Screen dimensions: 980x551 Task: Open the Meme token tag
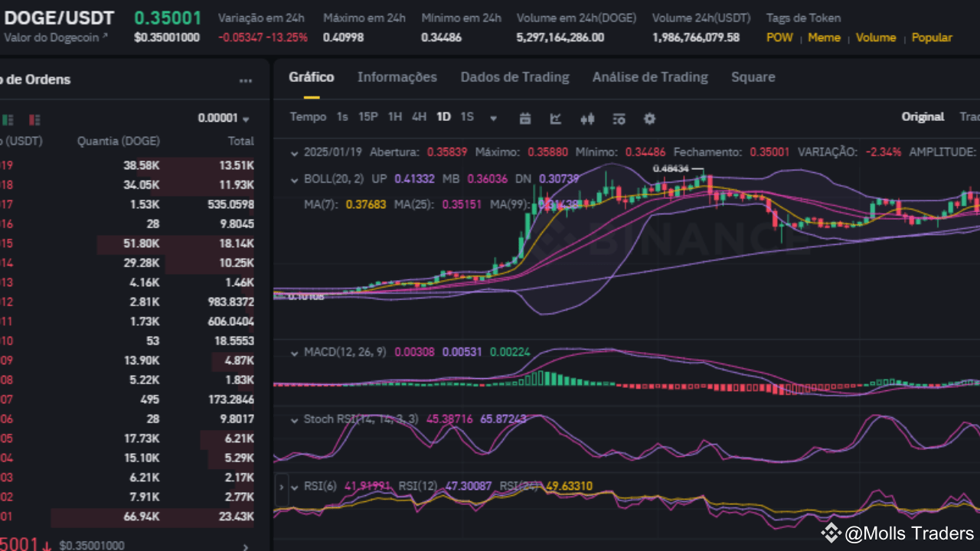[824, 37]
